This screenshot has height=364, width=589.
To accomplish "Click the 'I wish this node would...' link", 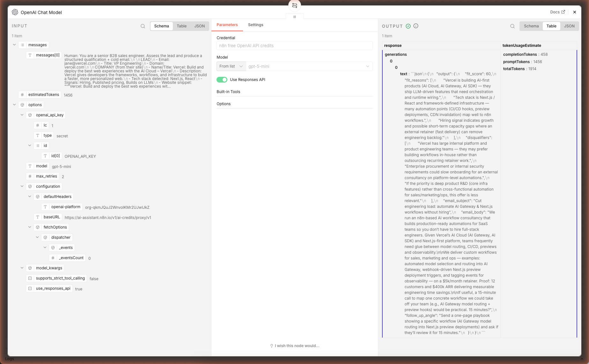I will pos(297,346).
